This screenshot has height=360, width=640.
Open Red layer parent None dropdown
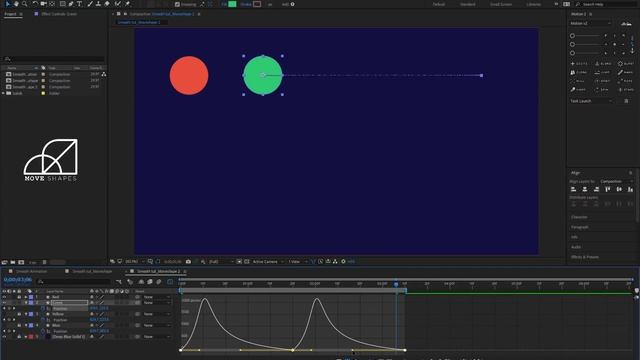[x=156, y=297]
